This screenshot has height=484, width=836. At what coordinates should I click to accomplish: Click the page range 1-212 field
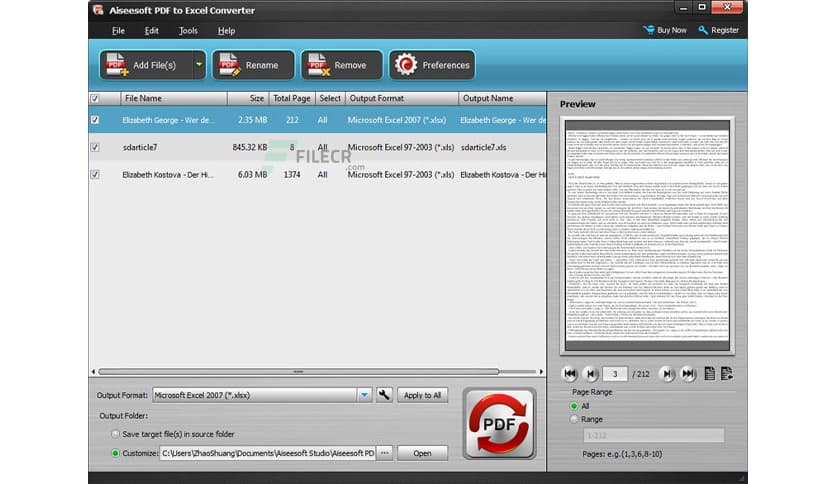coord(654,435)
